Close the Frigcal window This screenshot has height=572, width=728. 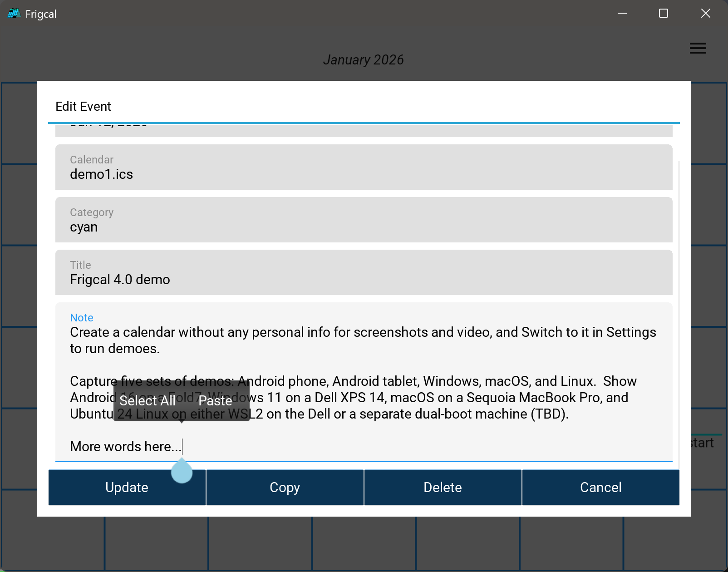click(705, 14)
